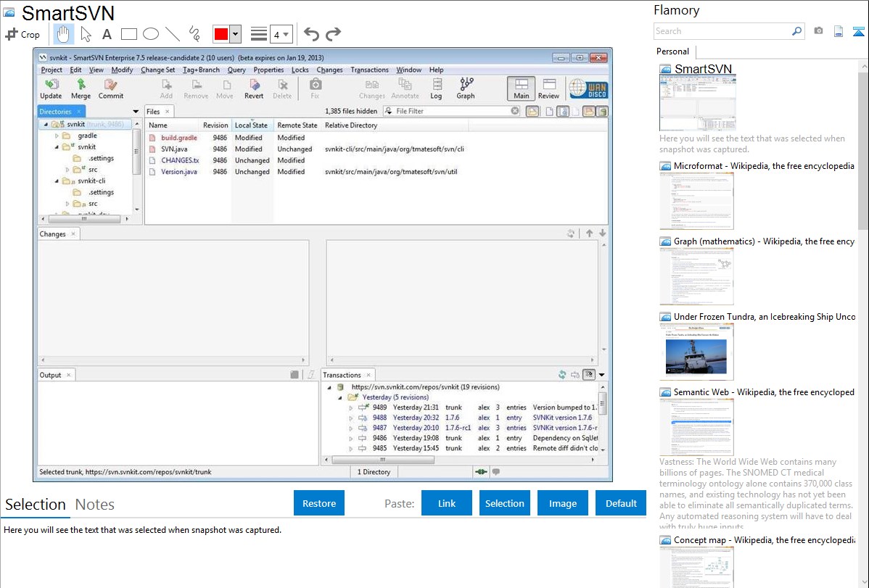Redo the last annotation
Viewport: 869px width, 588px height.
click(x=333, y=34)
